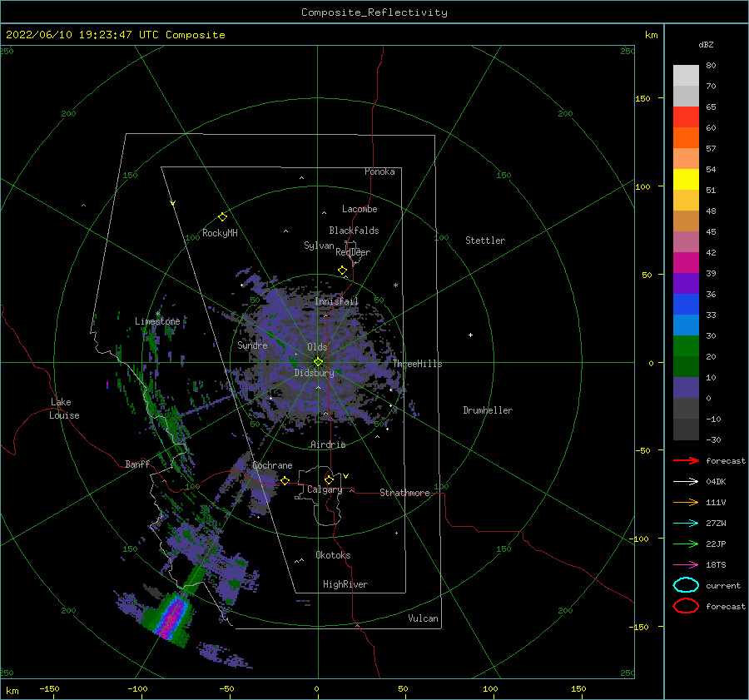Click the white 04DK arrow icon
749x700 pixels.
686,482
